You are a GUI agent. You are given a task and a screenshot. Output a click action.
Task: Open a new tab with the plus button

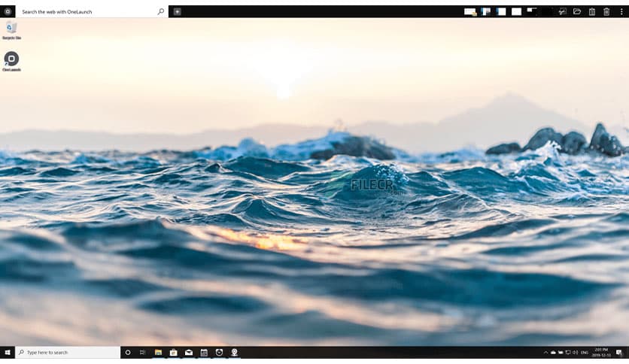click(178, 12)
